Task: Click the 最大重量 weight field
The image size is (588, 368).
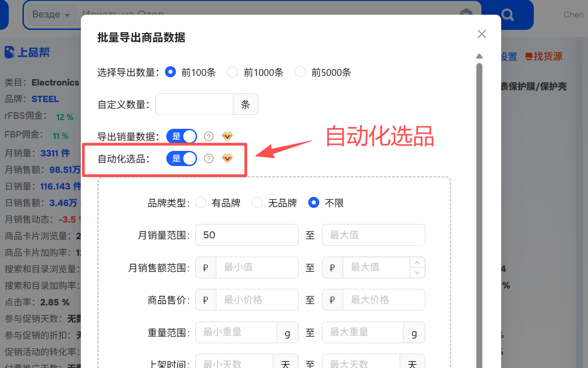Action: pos(363,332)
